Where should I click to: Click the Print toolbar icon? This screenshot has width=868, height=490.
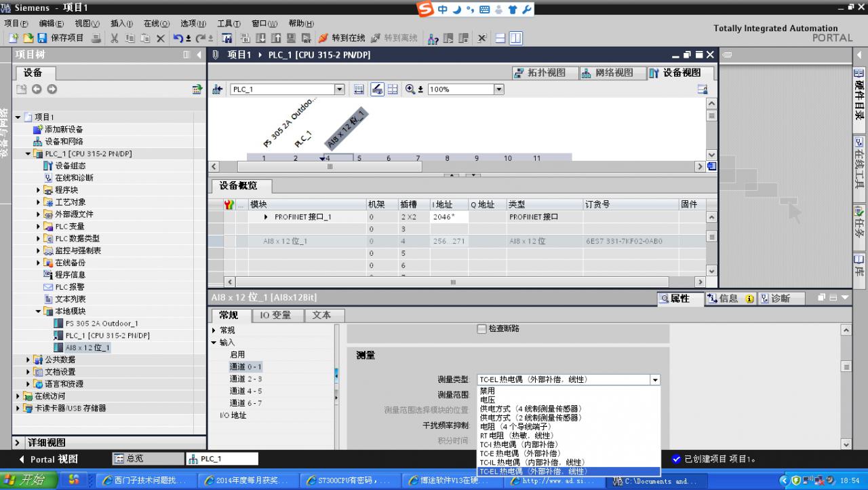(x=96, y=39)
